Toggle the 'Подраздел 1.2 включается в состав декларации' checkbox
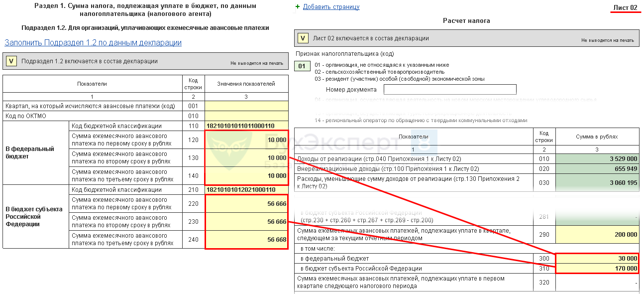Viewport: 644px width, 294px height. [x=11, y=61]
